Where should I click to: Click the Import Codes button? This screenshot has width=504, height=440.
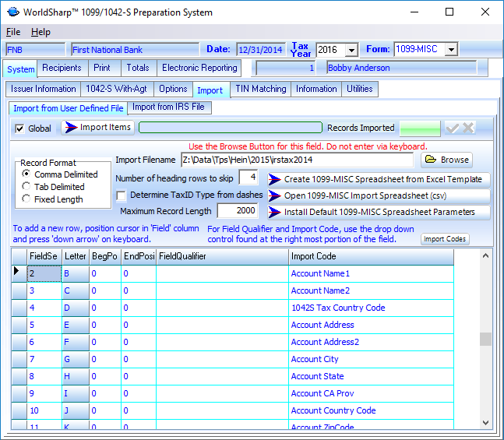click(x=446, y=239)
